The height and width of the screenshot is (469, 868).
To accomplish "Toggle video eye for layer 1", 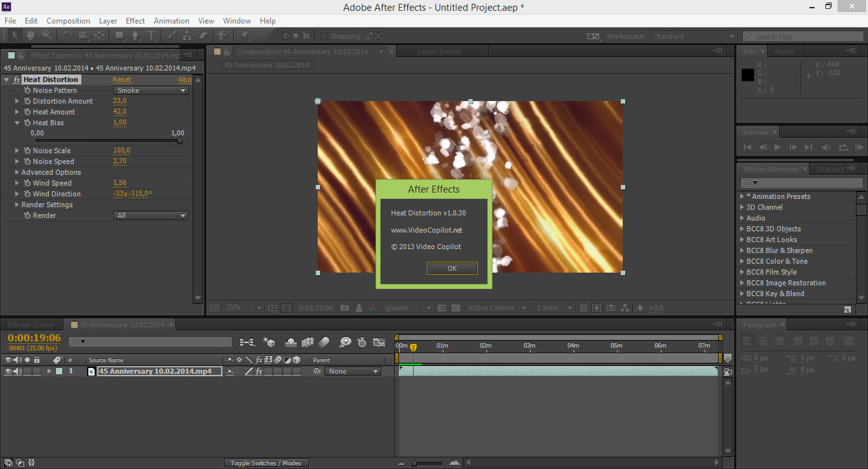I will pos(8,371).
